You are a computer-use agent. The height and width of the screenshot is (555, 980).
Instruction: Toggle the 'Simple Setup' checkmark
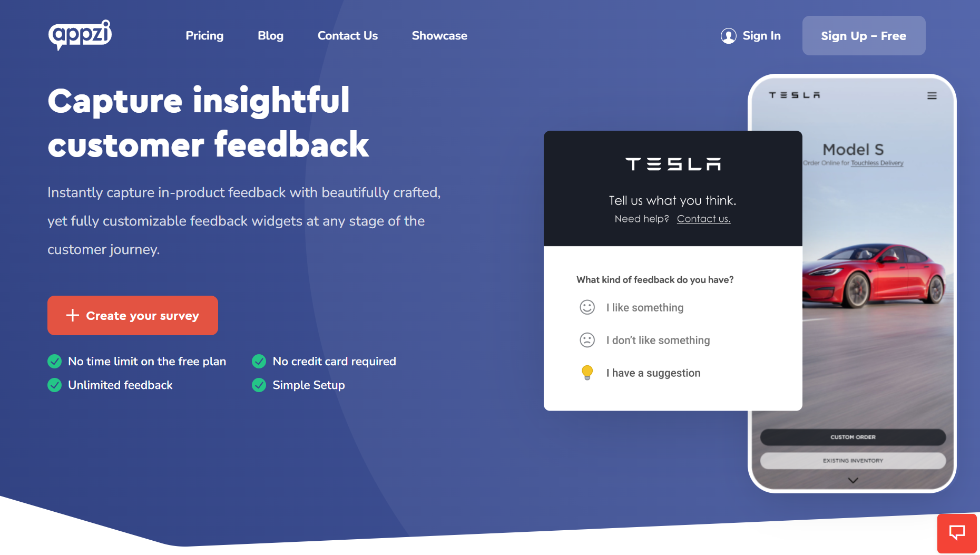pyautogui.click(x=259, y=385)
